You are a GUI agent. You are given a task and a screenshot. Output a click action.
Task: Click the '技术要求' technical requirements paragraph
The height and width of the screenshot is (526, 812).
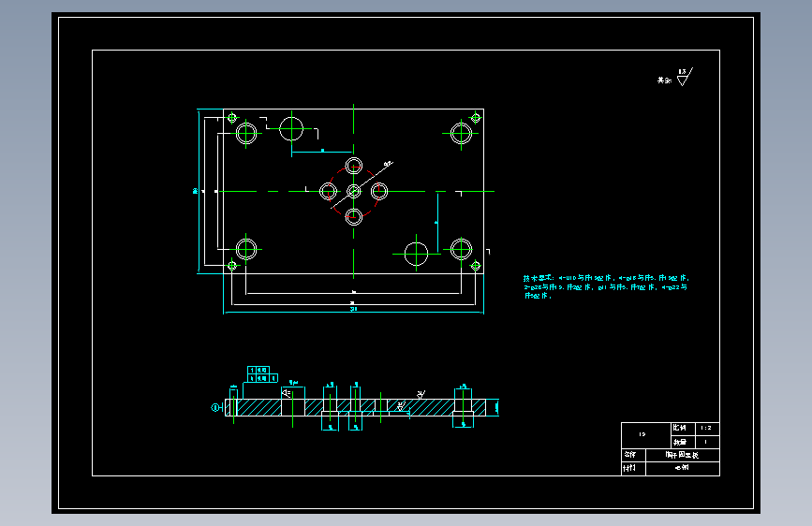pos(606,286)
